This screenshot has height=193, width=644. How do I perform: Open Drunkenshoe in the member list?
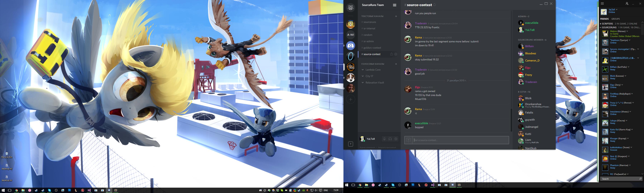coord(533,105)
